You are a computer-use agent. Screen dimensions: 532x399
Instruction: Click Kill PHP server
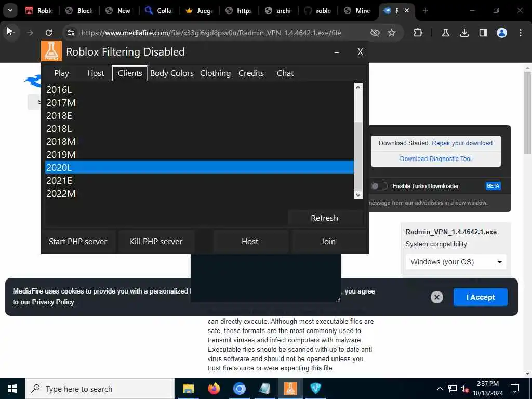pos(156,241)
